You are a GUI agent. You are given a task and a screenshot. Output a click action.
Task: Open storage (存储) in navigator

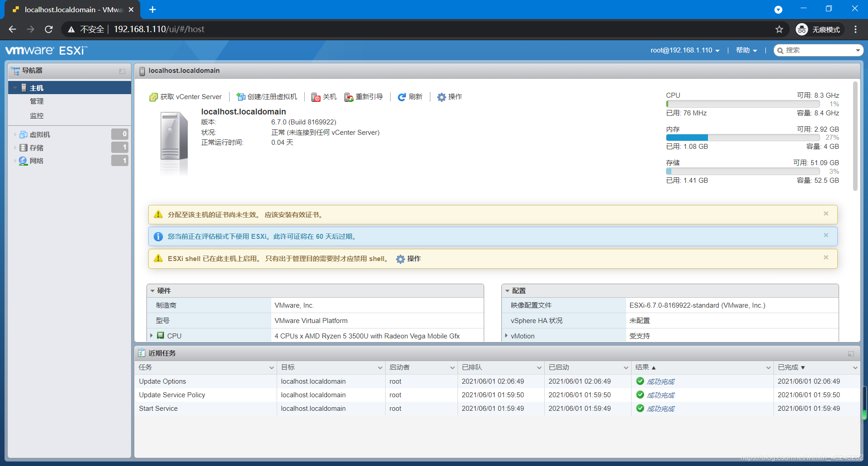37,147
